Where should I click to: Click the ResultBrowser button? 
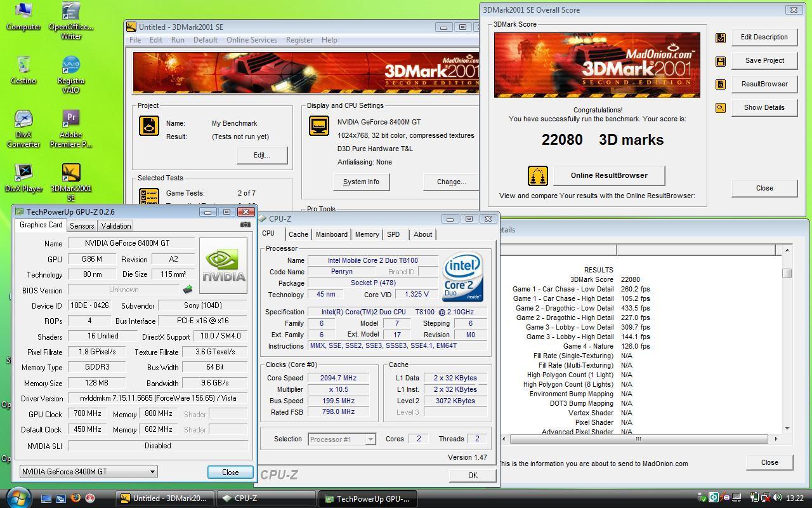click(764, 84)
